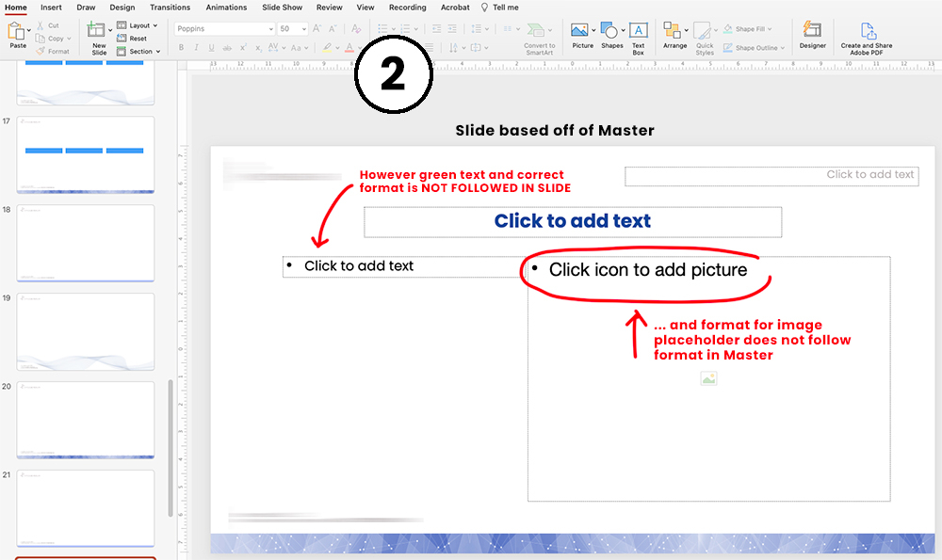Toggle italic formatting

(196, 47)
